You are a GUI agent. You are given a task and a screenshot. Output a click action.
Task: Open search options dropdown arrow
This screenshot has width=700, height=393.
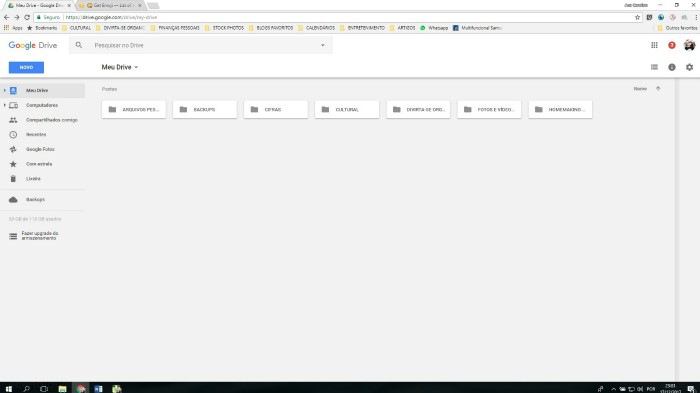point(323,45)
